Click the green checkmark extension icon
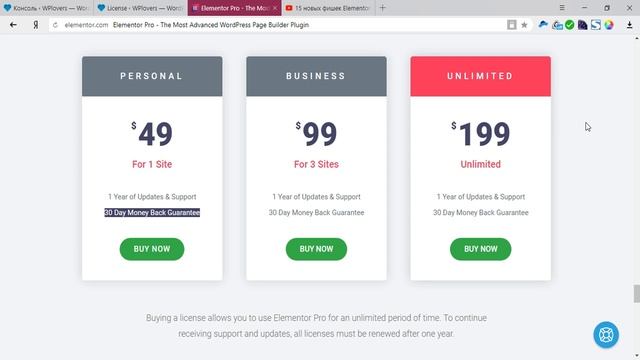Screen dimensions: 640x360 569,25
